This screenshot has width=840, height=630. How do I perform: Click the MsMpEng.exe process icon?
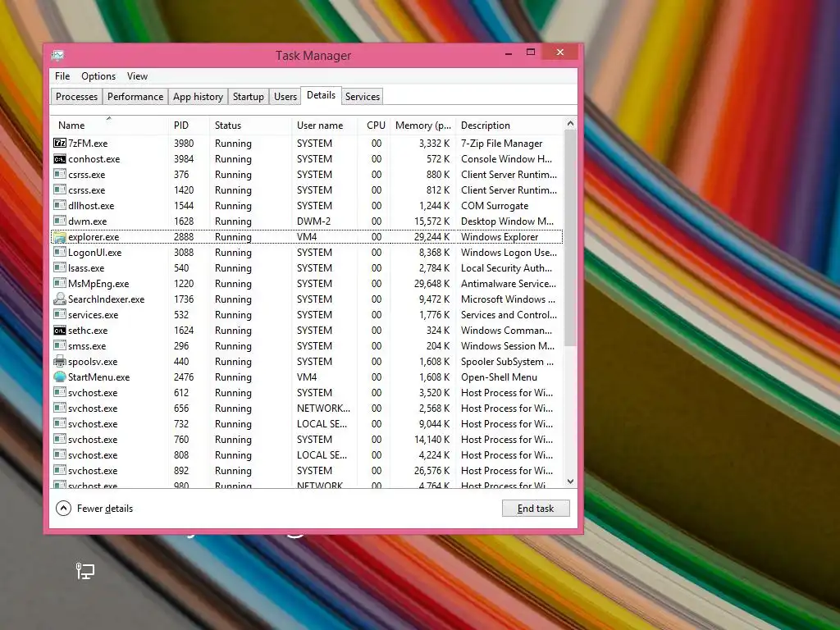[x=59, y=283]
